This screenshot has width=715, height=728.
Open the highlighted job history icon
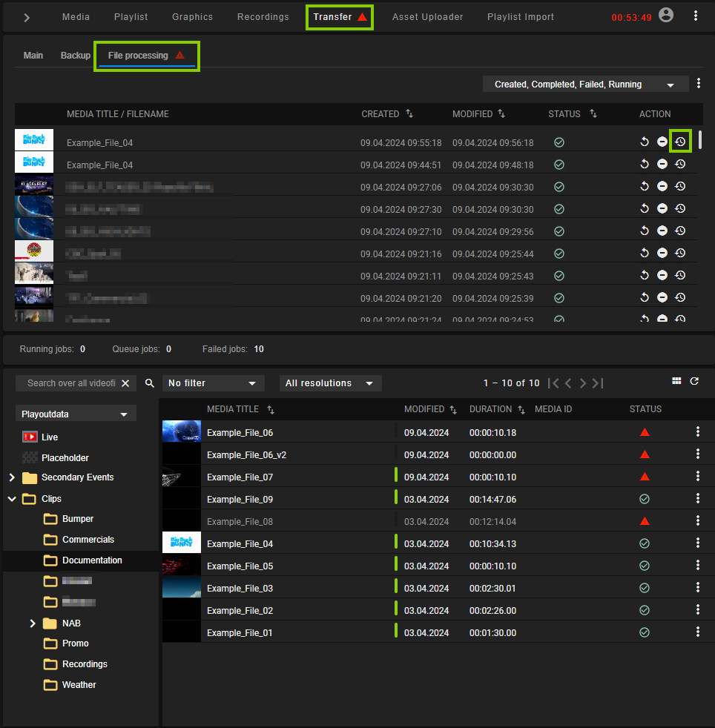pyautogui.click(x=680, y=141)
